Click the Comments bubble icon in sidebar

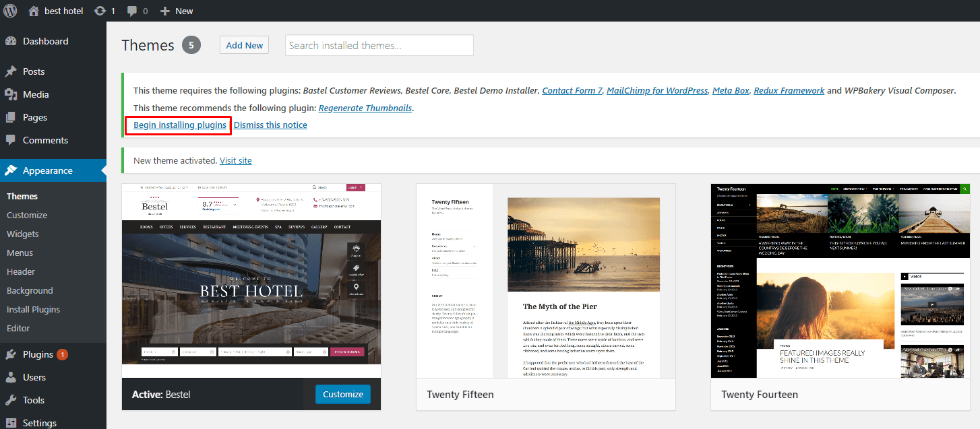click(11, 140)
